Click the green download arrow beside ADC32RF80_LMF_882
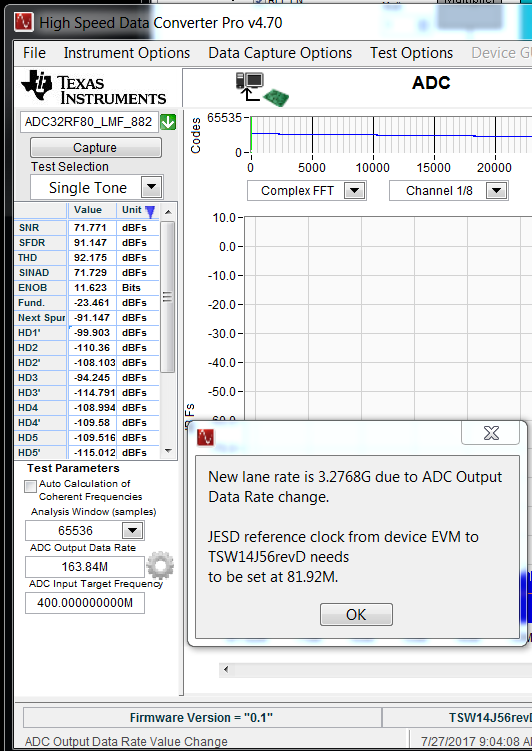This screenshot has width=532, height=751. coord(168,123)
